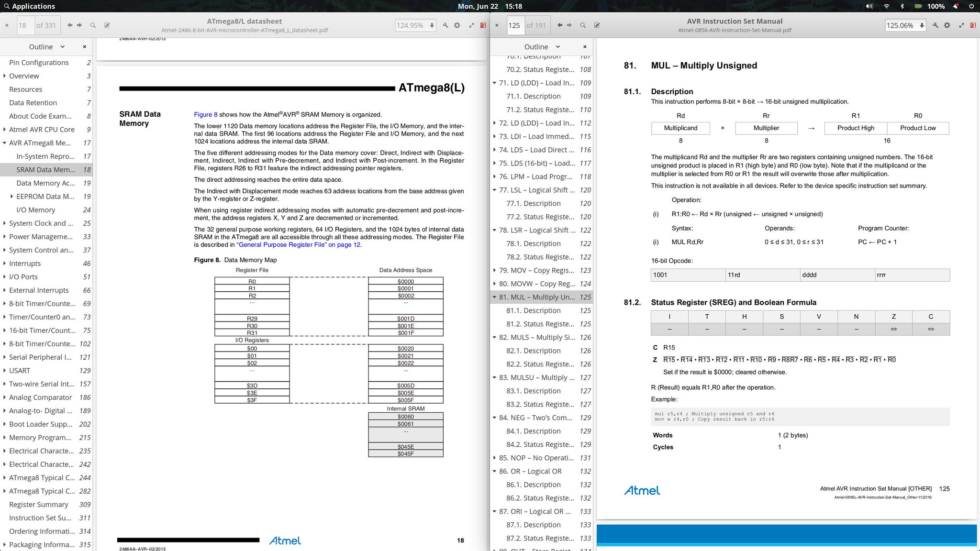Open wrench tools in ATmega8/L datasheet window

[x=445, y=25]
